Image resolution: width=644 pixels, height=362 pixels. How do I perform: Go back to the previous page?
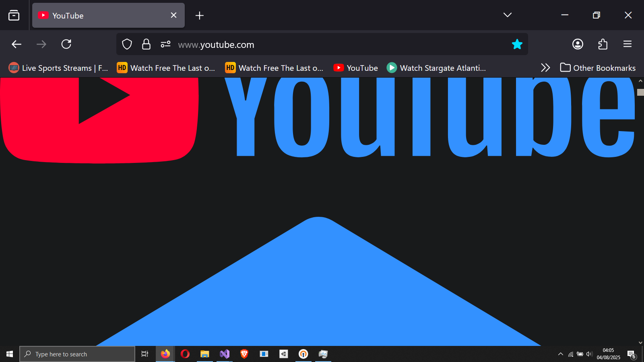[17, 44]
